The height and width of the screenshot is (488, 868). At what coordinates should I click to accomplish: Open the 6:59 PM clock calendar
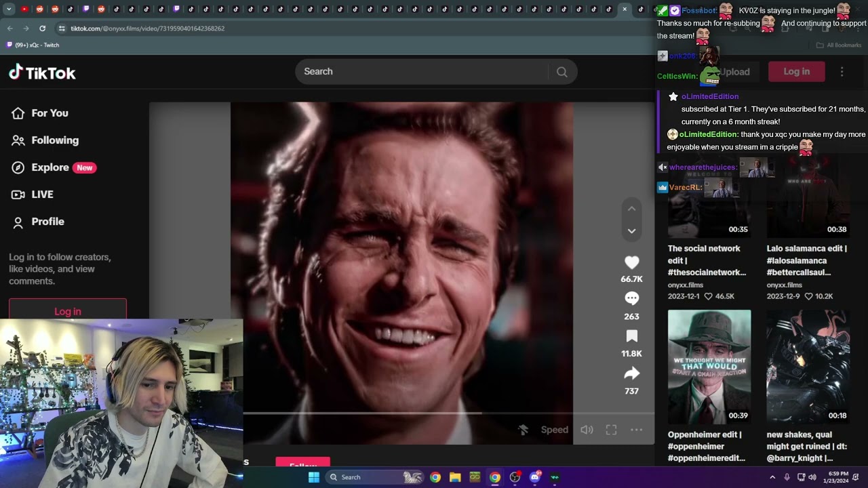coord(835,477)
